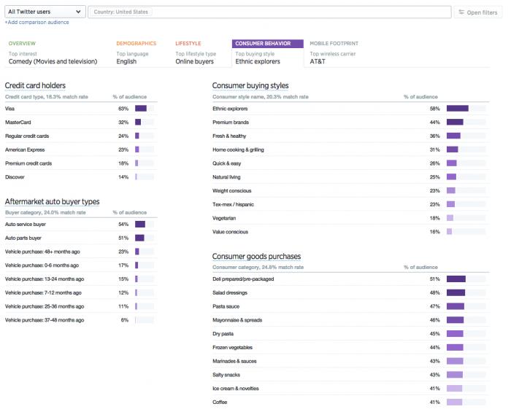
Task: Select the Premium brands row label
Action: [x=231, y=122]
